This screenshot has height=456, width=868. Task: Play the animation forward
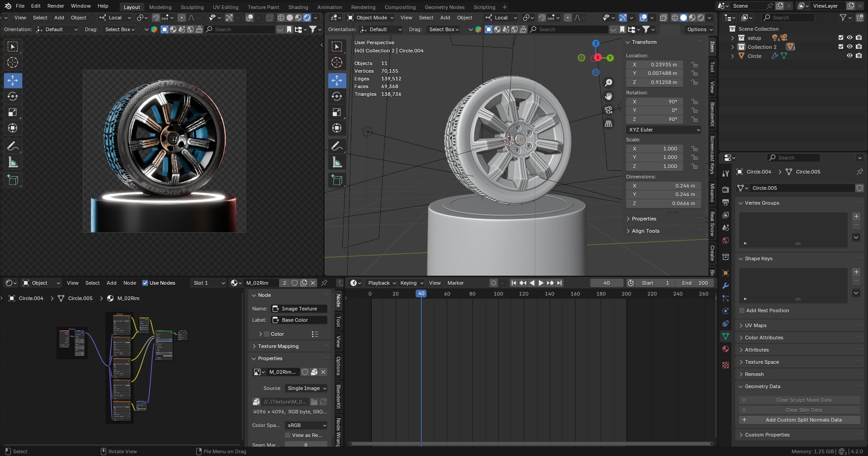click(x=541, y=283)
